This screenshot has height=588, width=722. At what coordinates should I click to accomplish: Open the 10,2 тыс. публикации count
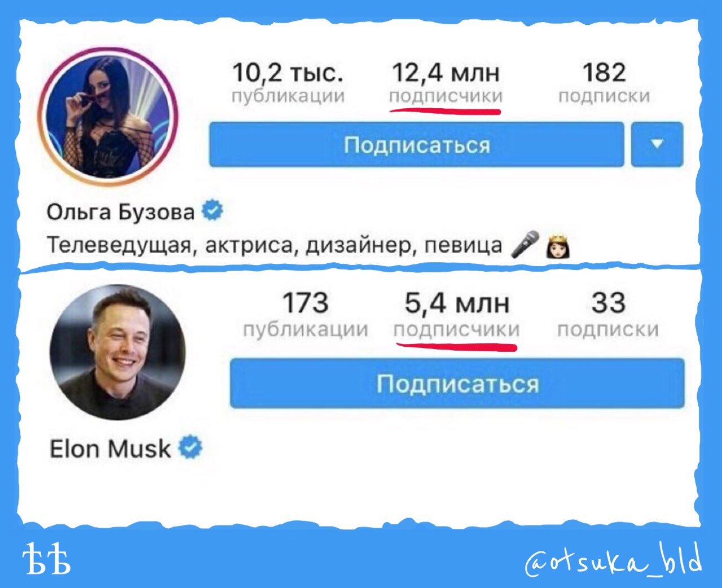tap(288, 83)
